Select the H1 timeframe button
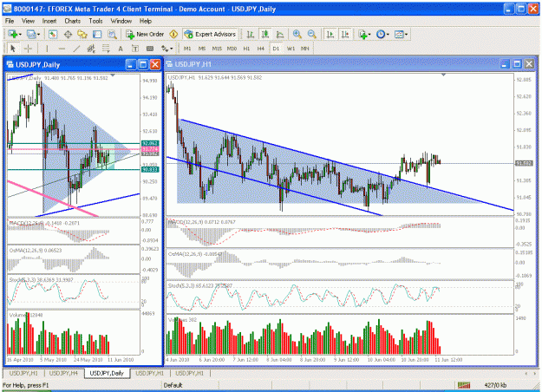This screenshot has width=542, height=392. pyautogui.click(x=246, y=49)
